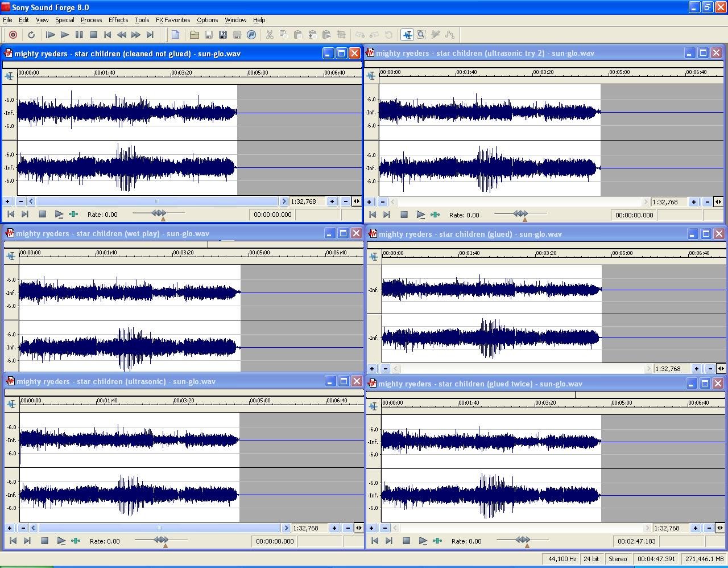Click the Trim/Crop icon

pyautogui.click(x=341, y=35)
